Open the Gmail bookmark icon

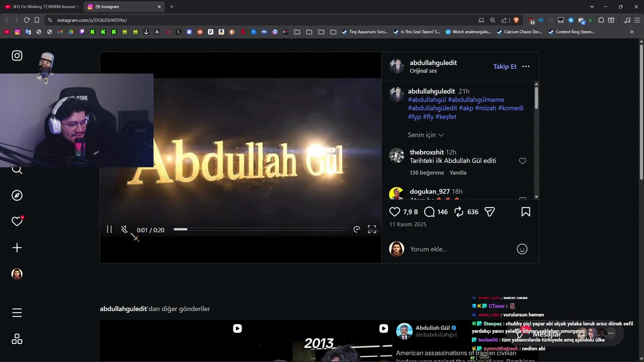(x=60, y=32)
